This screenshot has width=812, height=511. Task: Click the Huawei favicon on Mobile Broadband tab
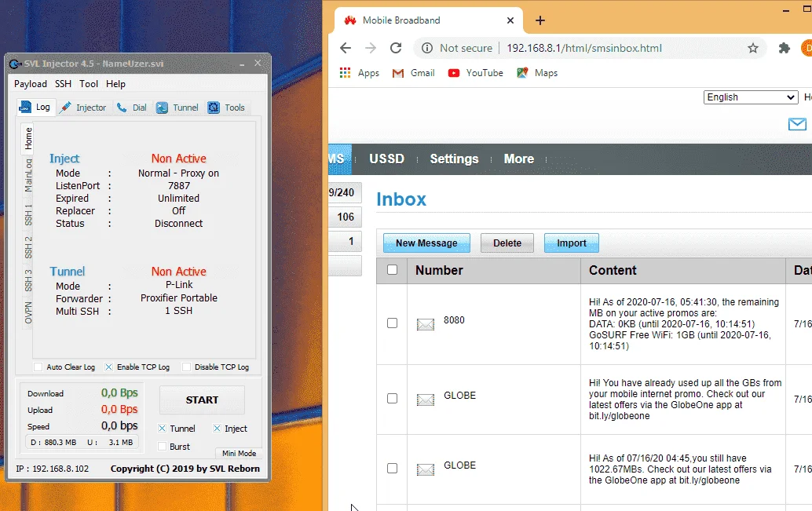[350, 20]
